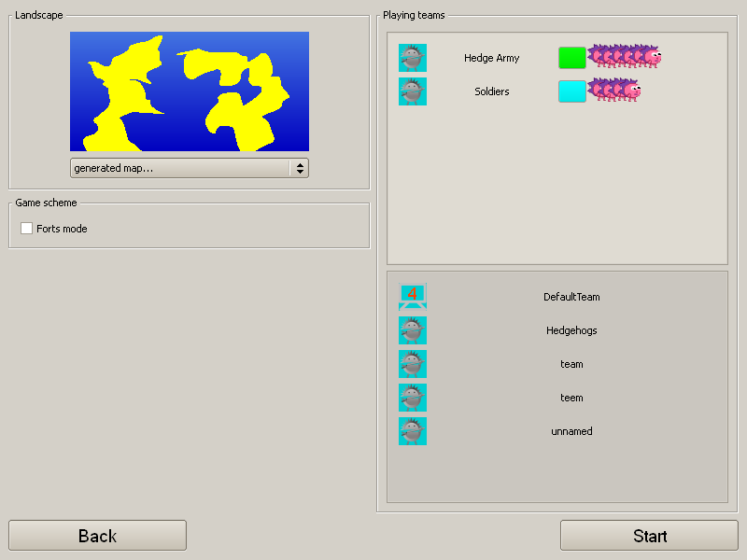The image size is (747, 560).
Task: Change Hedge Army hedgehog count icon
Action: [x=626, y=58]
